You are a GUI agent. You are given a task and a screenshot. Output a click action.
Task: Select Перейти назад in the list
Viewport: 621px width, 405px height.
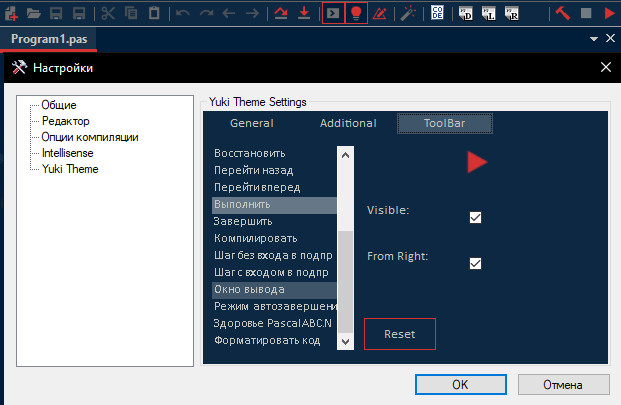(x=274, y=170)
